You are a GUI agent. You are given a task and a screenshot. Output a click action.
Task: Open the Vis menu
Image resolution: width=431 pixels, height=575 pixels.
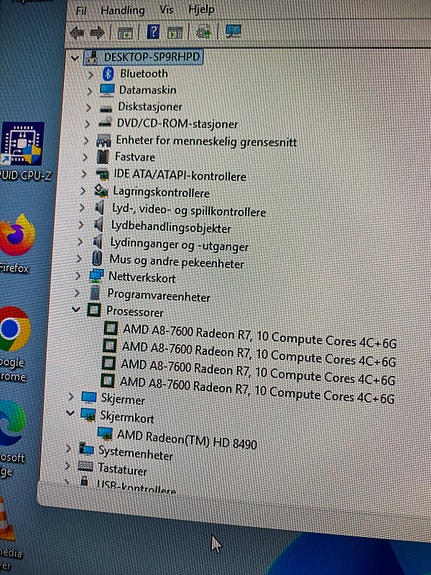tap(166, 10)
